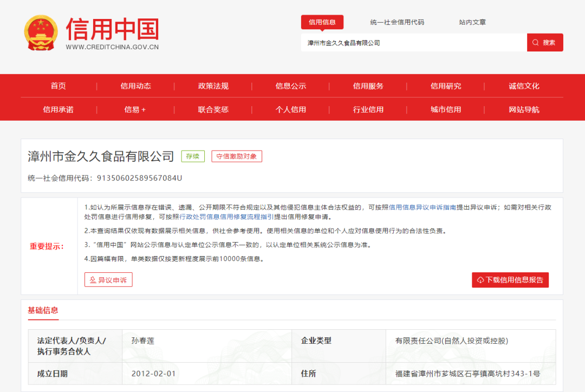Open 行业信用 menu item
585x392 pixels.
tap(368, 109)
